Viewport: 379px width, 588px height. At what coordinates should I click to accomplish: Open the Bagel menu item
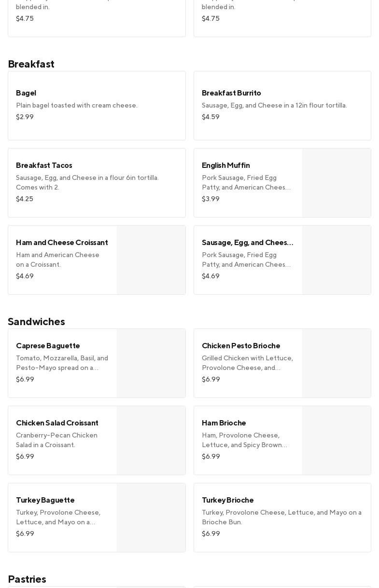click(97, 105)
